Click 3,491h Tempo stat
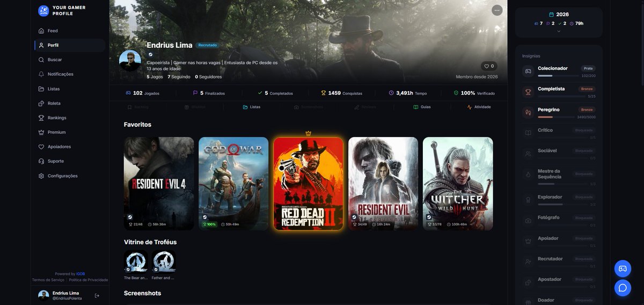Viewport: 644px width, 305px height. pyautogui.click(x=408, y=93)
